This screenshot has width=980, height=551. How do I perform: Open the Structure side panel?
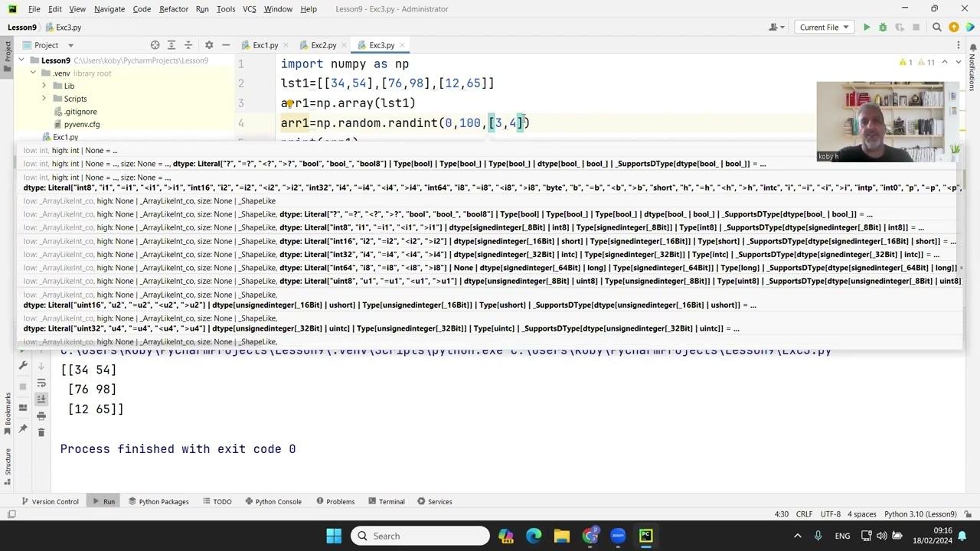click(x=8, y=467)
